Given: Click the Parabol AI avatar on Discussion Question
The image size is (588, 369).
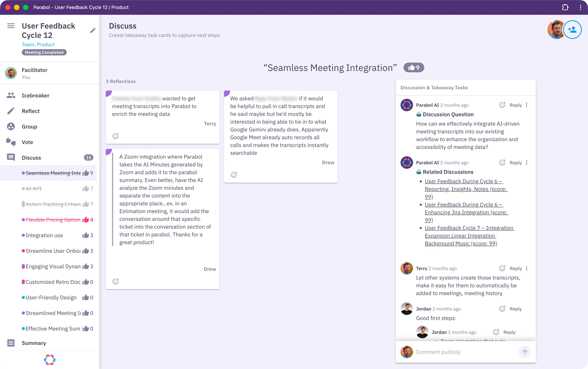Looking at the screenshot, I should coord(407,105).
